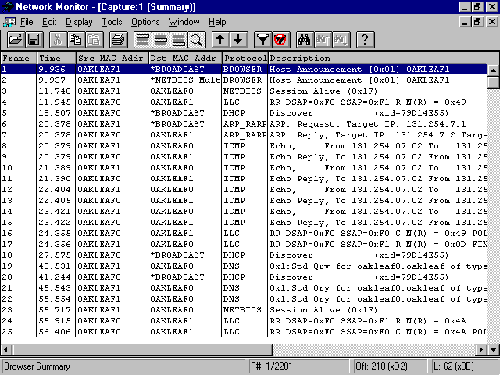
Task: Click the Dst MAC Addr column header
Action: coord(185,58)
